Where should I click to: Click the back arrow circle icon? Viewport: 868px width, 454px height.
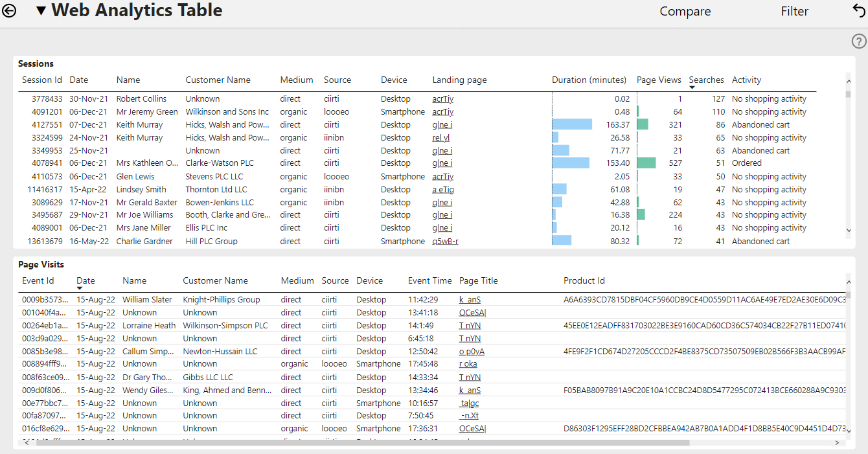tap(9, 11)
